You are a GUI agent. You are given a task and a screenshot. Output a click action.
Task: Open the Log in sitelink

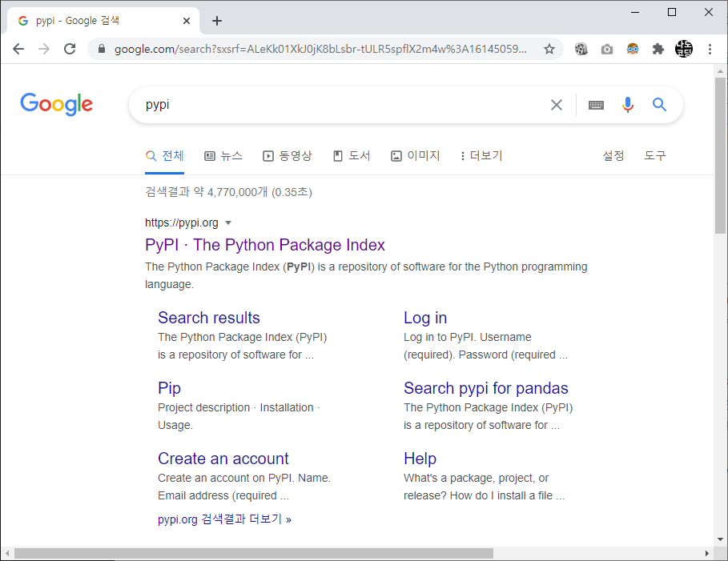(x=425, y=318)
